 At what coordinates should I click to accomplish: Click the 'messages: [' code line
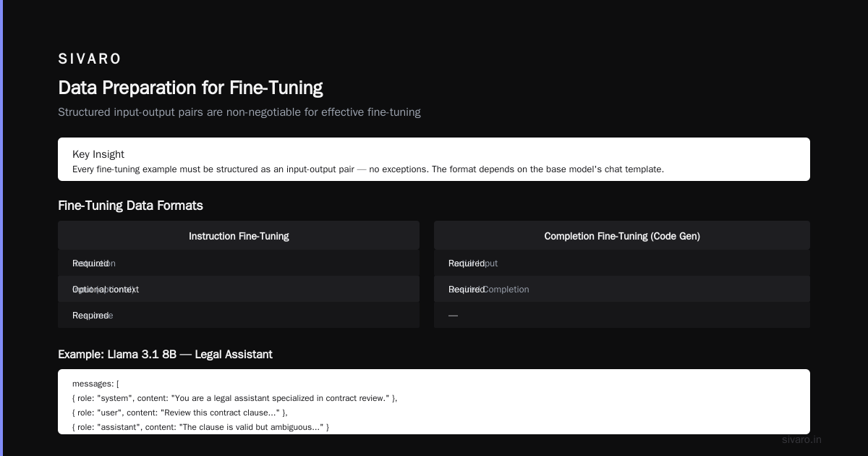(95, 384)
